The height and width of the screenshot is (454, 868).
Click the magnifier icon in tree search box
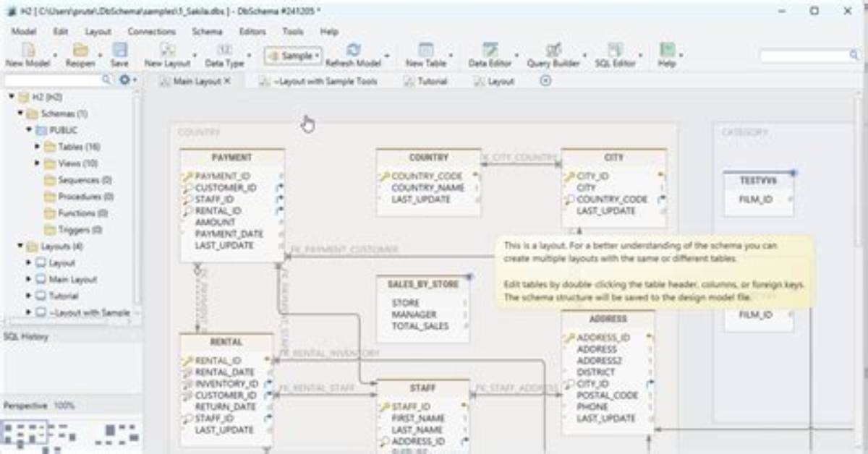coord(107,80)
